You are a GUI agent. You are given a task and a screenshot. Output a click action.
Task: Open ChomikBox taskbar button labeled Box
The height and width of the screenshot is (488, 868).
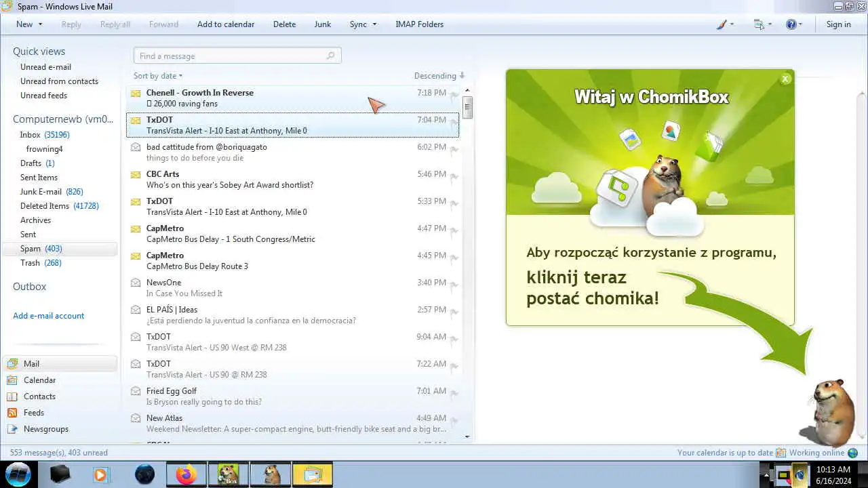point(228,474)
